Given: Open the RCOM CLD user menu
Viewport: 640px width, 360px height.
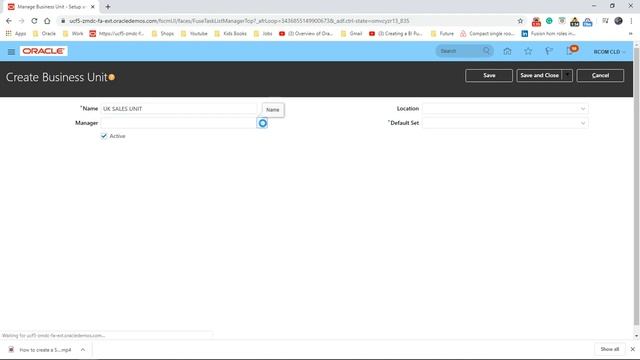Looking at the screenshot, I should coord(609,52).
